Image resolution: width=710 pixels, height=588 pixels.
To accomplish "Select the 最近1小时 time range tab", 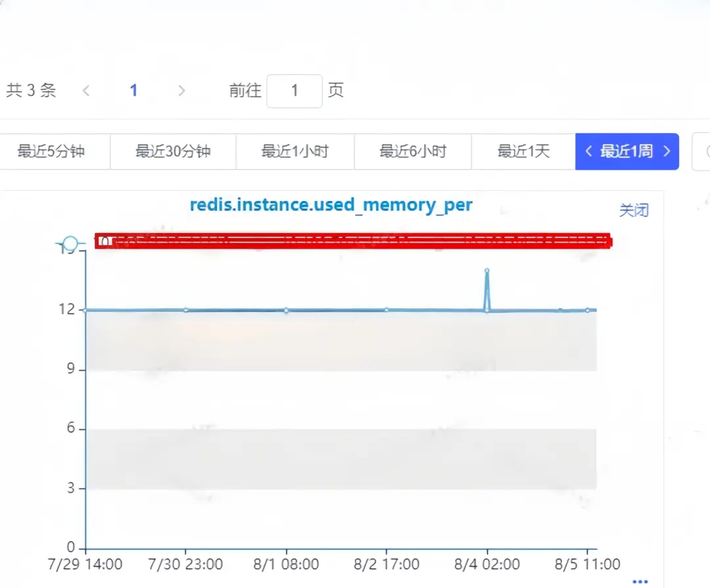I will pos(295,151).
